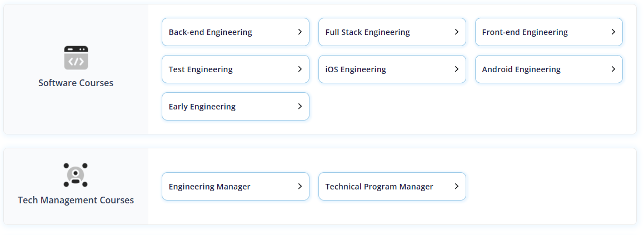Open the iOS Engineering course
This screenshot has height=235, width=644.
point(392,69)
